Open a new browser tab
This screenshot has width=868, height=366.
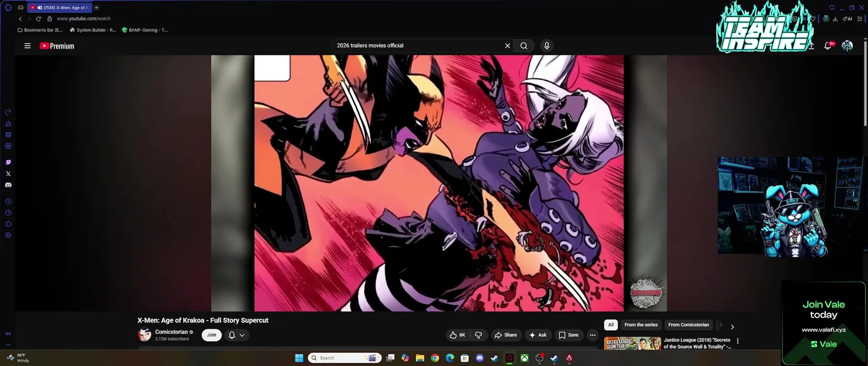tap(96, 8)
